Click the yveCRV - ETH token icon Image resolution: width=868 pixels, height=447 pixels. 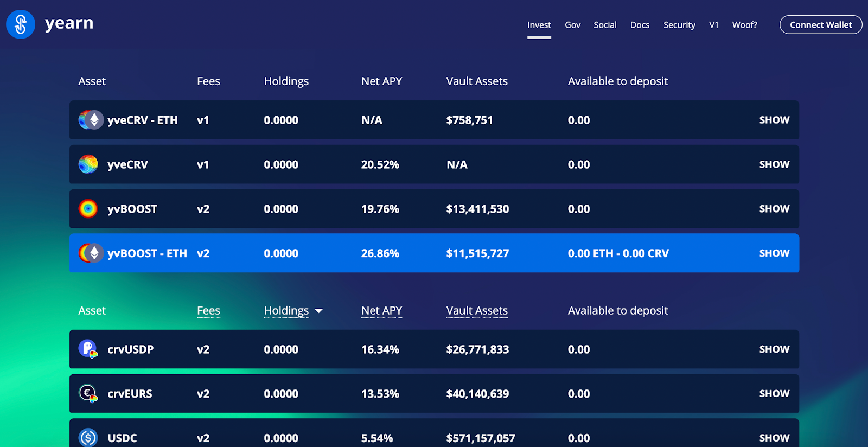pos(91,120)
